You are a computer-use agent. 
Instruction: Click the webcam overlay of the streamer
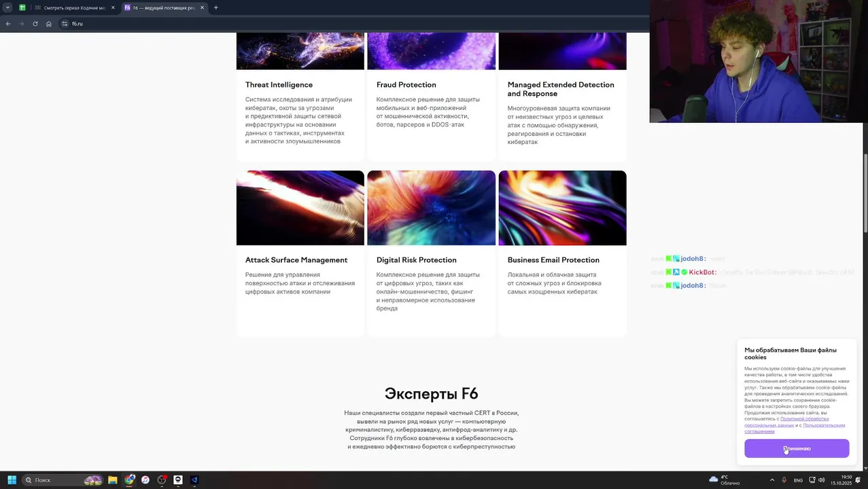[x=759, y=61]
